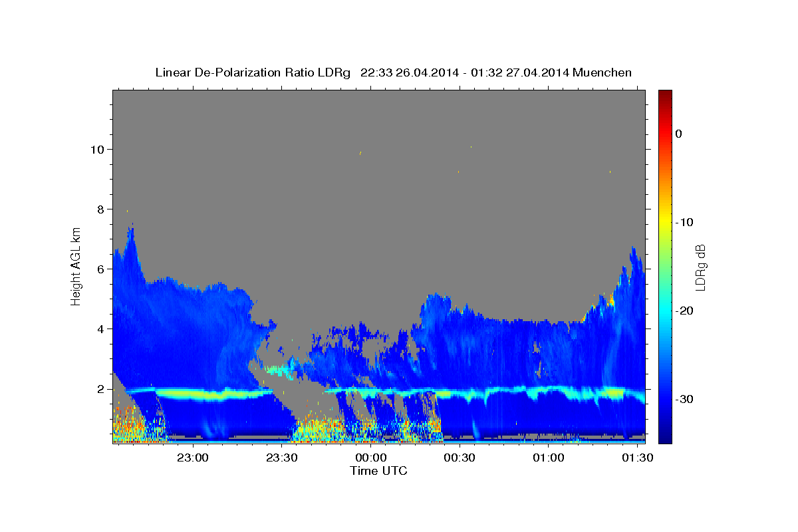Viewport: 798px width, 532px height.
Task: Click the dark red top of colorbar
Action: click(664, 95)
